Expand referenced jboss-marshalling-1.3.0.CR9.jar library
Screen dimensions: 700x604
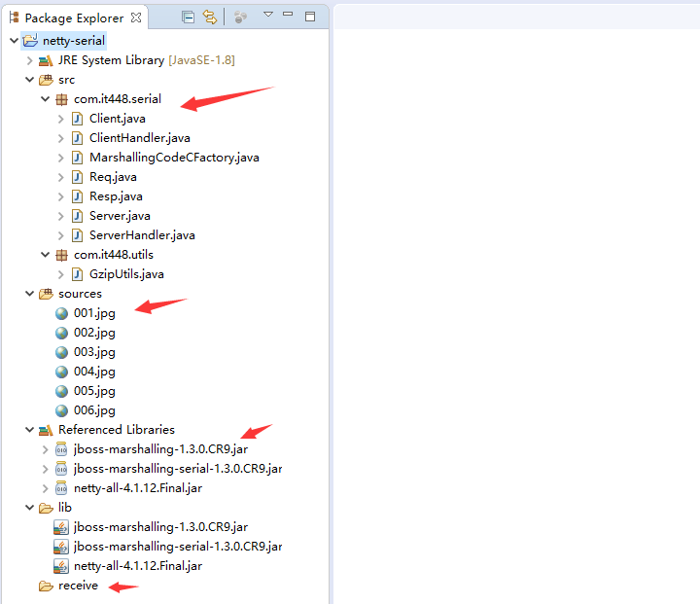(45, 449)
